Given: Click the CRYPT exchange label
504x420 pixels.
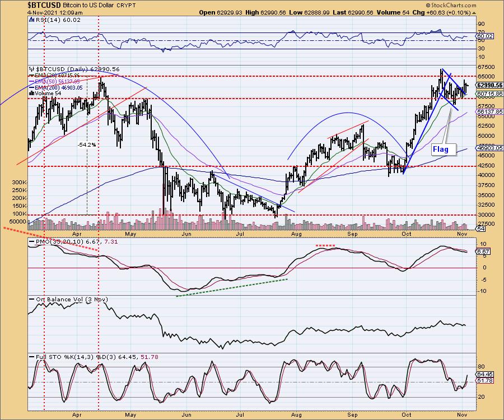Looking at the screenshot, I should coord(126,6).
